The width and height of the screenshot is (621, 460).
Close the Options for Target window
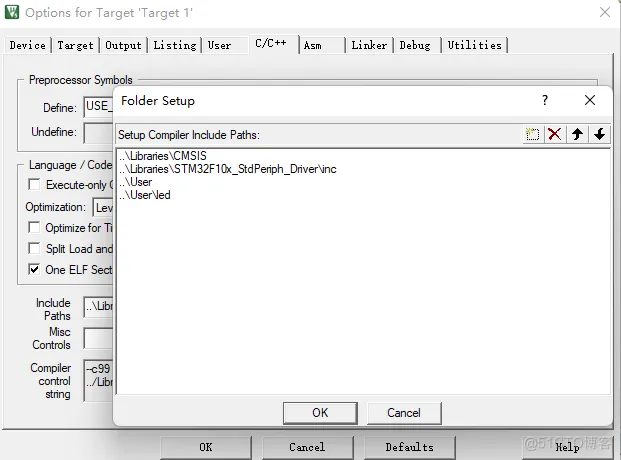(605, 12)
